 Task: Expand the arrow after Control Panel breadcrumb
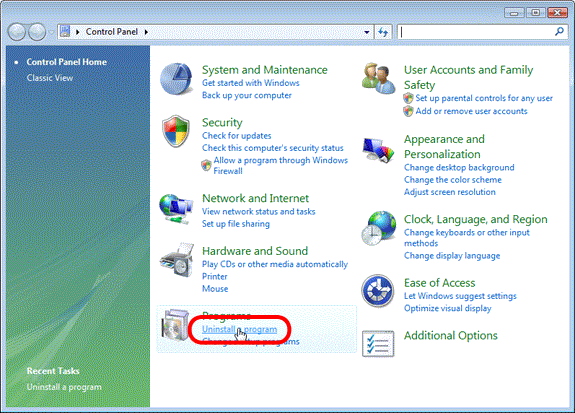point(146,32)
